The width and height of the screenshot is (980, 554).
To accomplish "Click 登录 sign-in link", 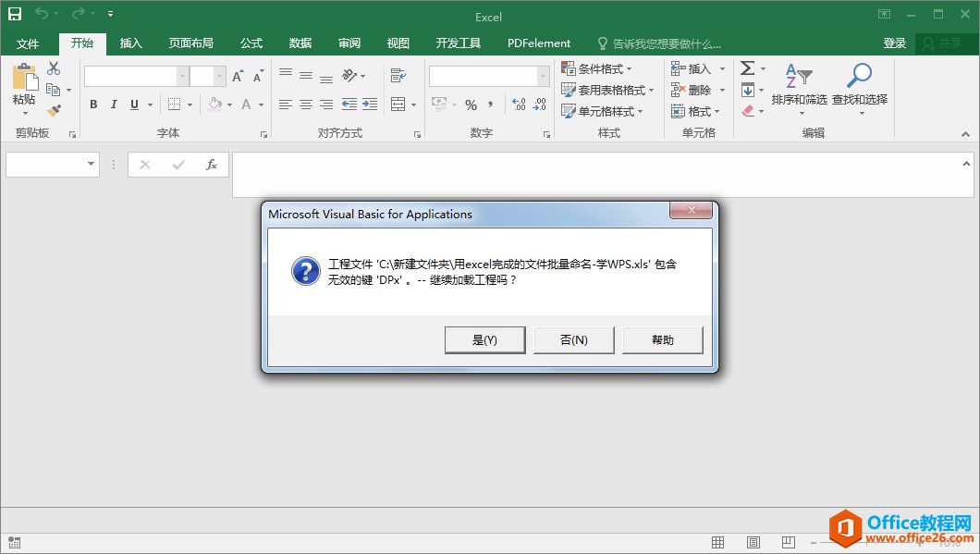I will 894,43.
